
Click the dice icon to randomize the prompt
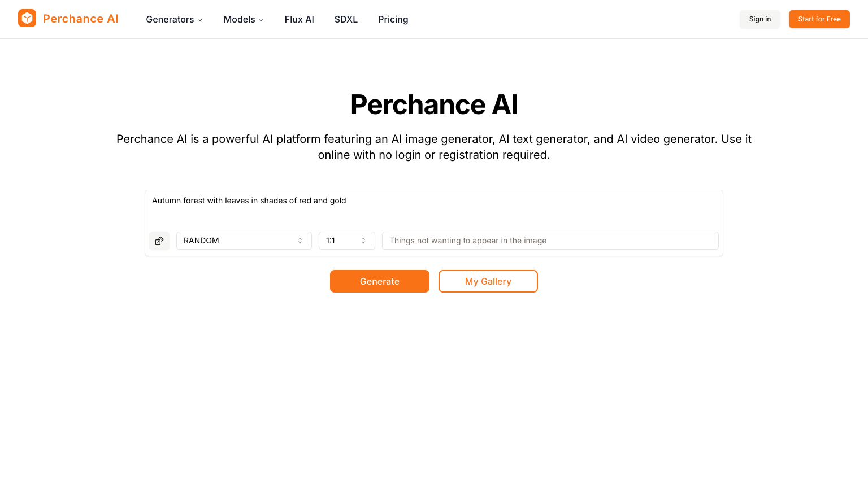click(159, 241)
